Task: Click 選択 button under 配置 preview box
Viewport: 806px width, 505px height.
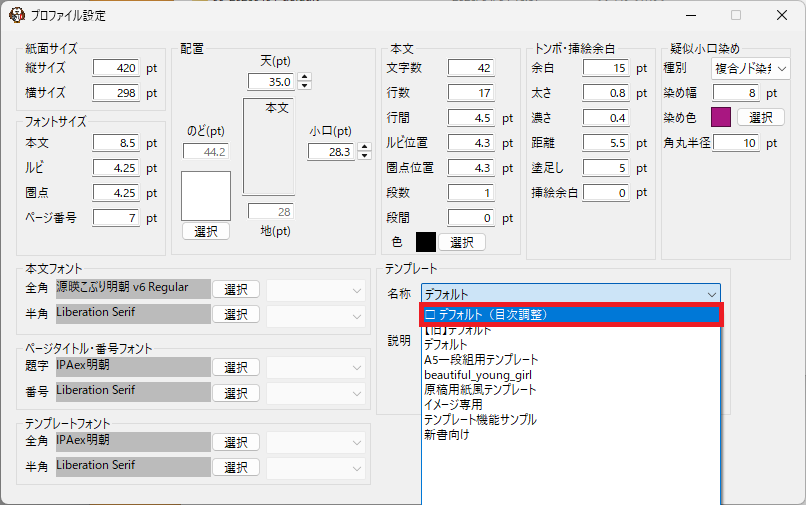Action: pos(206,231)
